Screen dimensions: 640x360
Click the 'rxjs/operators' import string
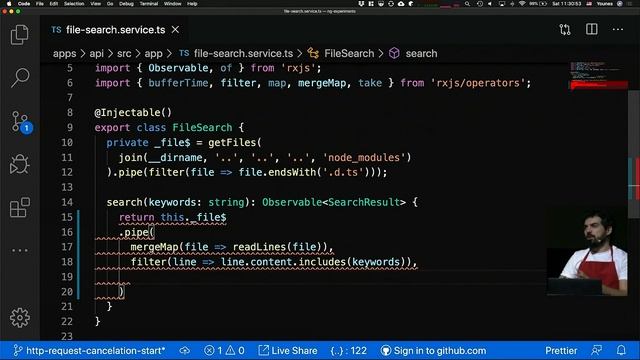pyautogui.click(x=478, y=83)
